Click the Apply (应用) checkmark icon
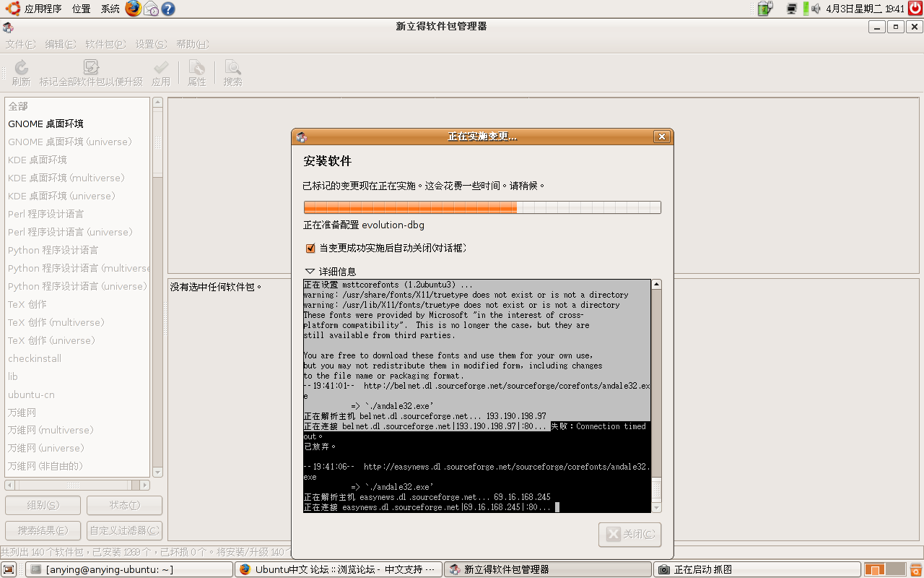 [x=161, y=67]
